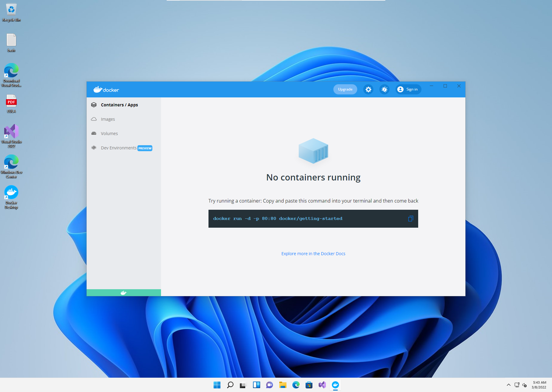Switch to the Images section
This screenshot has width=552, height=392.
click(108, 119)
